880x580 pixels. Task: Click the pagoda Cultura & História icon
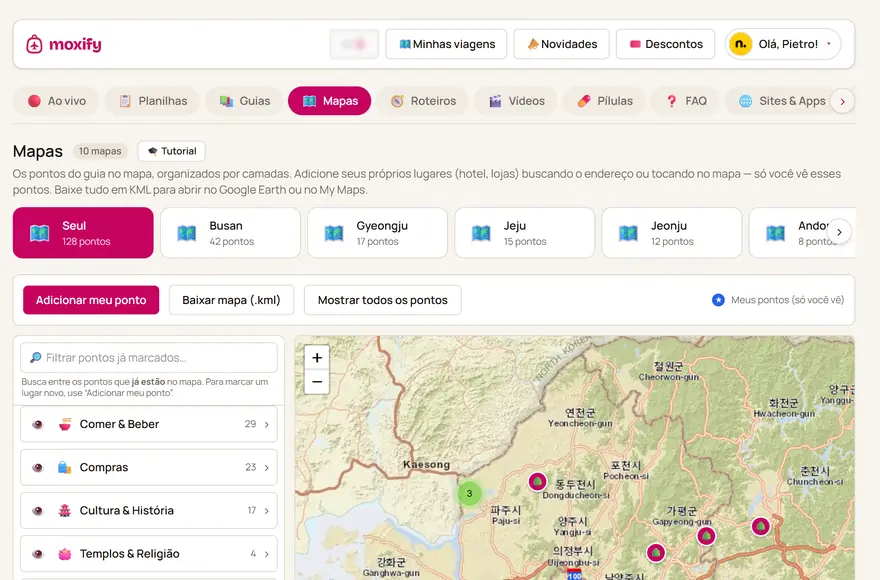click(65, 511)
